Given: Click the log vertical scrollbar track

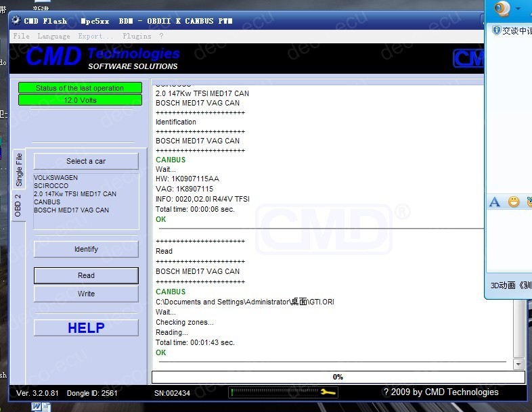Looking at the screenshot, I should click(518, 329).
